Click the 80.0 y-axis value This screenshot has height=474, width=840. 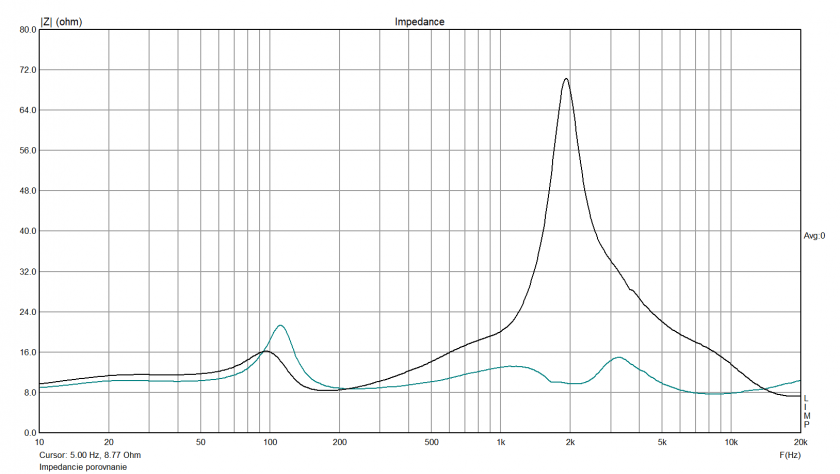[28, 30]
